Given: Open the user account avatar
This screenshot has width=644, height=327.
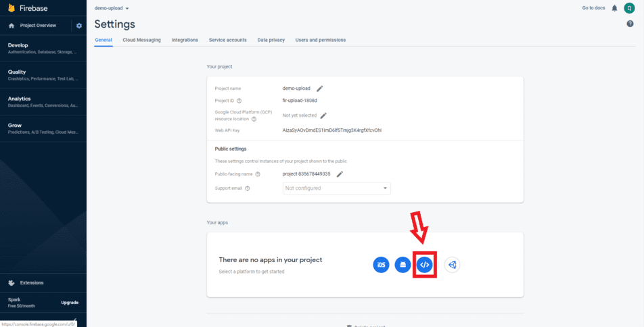Looking at the screenshot, I should coord(629,8).
